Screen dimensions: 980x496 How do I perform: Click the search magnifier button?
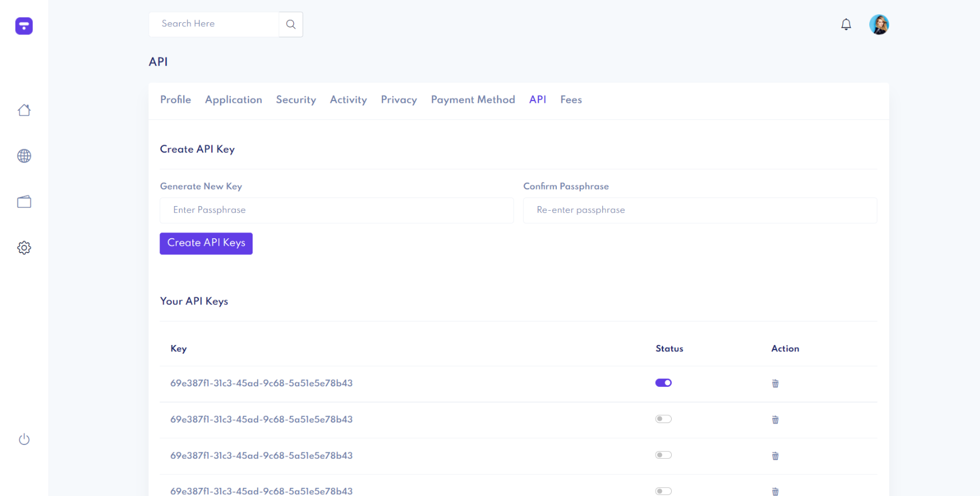291,24
